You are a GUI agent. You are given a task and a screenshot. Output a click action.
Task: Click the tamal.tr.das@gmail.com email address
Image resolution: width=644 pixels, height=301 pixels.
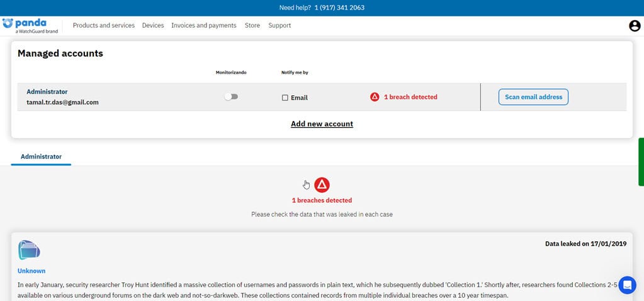tap(62, 102)
